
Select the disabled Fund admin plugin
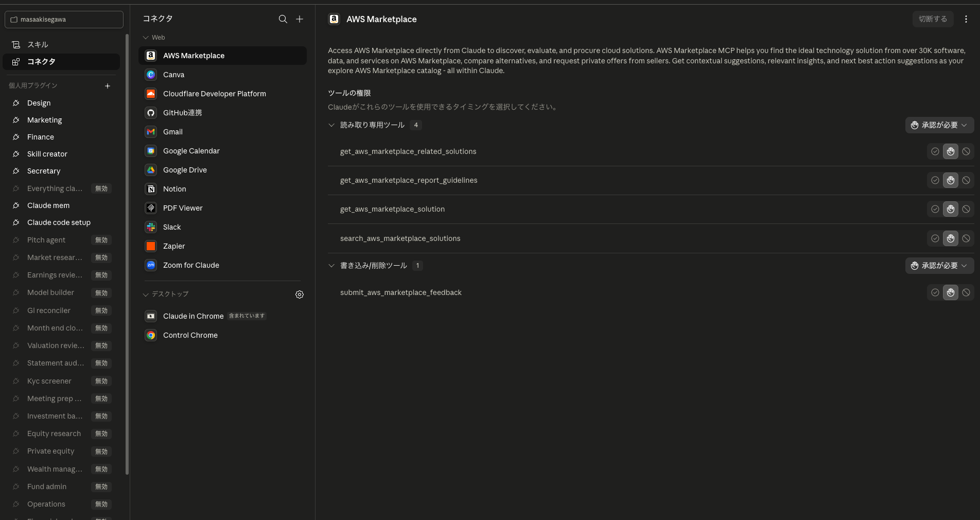(x=61, y=487)
